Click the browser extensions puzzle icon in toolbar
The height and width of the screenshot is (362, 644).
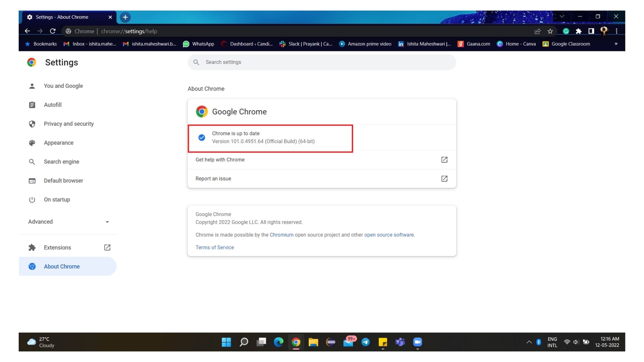point(578,31)
